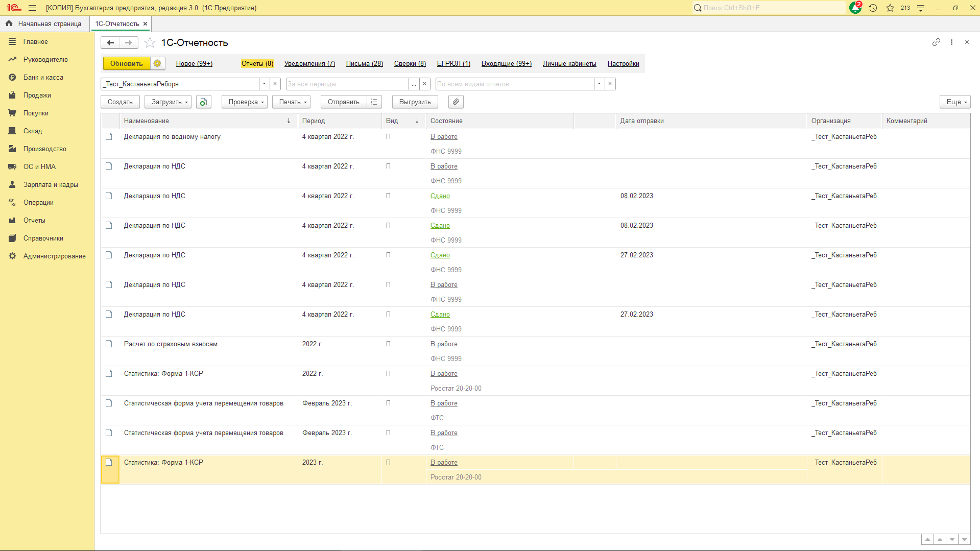Switch to Новое (99+) tab
The width and height of the screenshot is (980, 551).
click(x=194, y=63)
